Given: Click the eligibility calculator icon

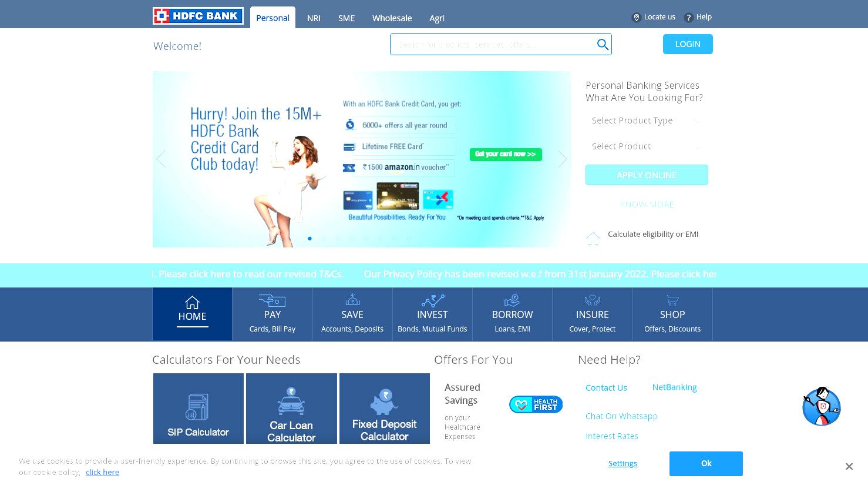Looking at the screenshot, I should point(593,237).
